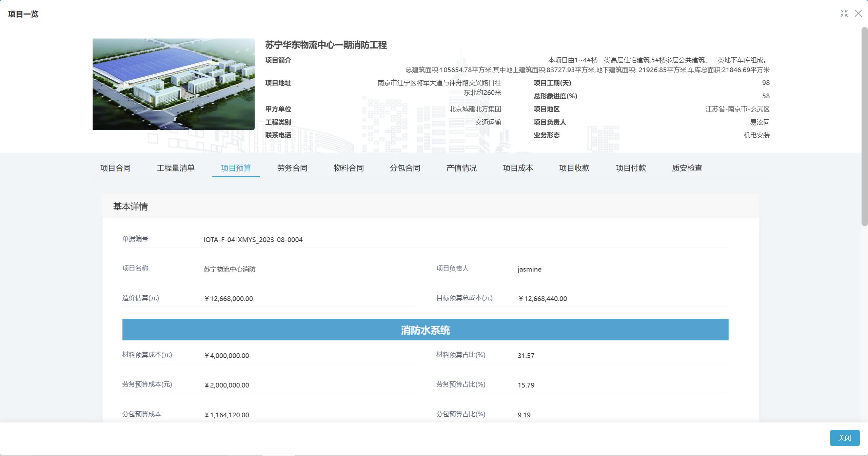Select the 项目预算 tab
The image size is (868, 456).
236,168
